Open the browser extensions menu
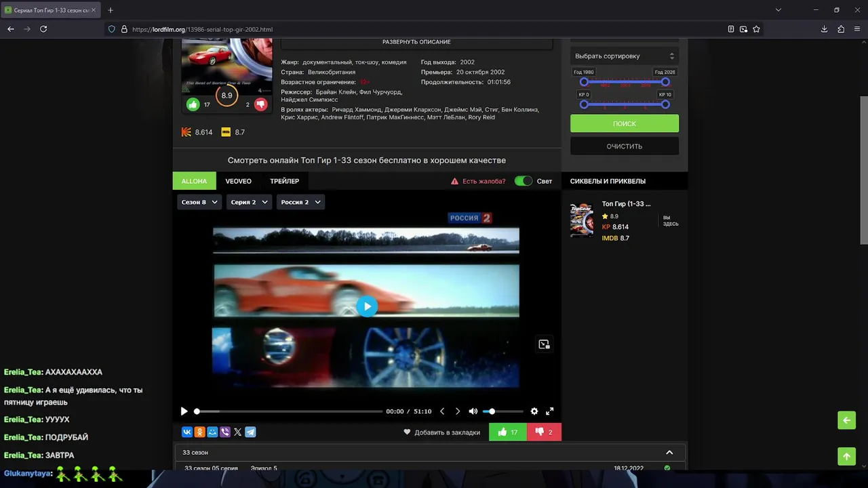 point(841,29)
